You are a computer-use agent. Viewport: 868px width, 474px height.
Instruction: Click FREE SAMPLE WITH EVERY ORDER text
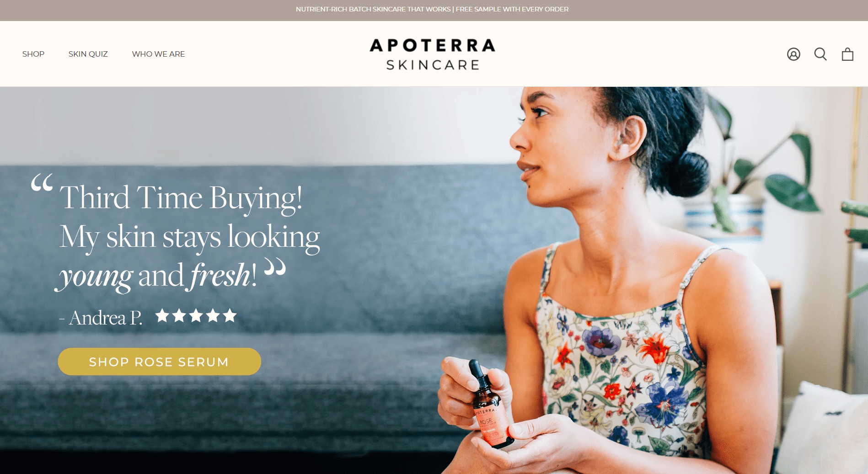click(512, 9)
